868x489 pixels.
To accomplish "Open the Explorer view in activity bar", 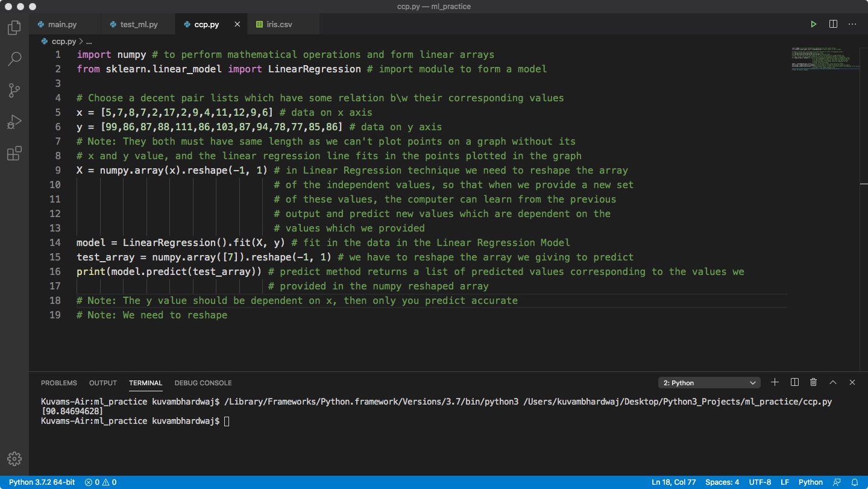I will (x=14, y=28).
